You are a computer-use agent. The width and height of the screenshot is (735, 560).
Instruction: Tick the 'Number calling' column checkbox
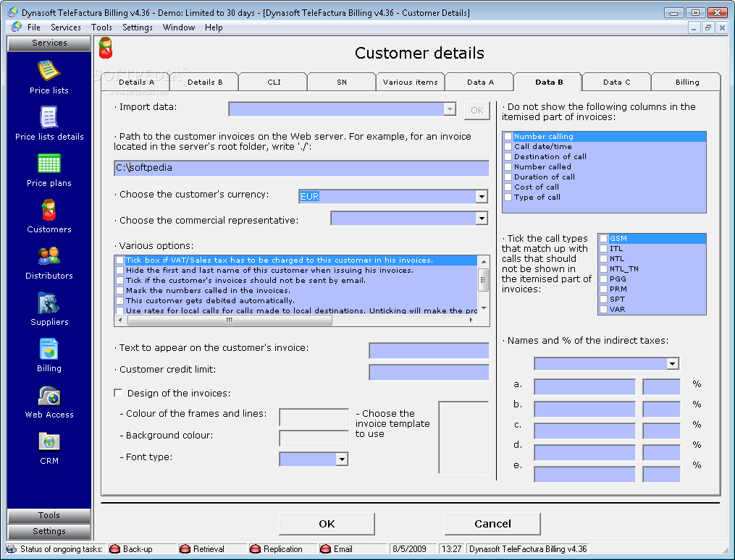(508, 137)
